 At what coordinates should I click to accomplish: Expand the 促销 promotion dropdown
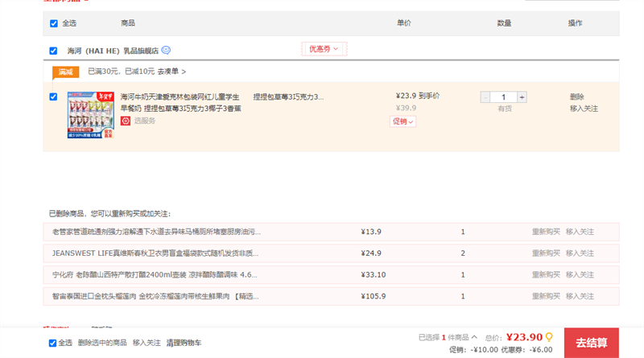(402, 121)
